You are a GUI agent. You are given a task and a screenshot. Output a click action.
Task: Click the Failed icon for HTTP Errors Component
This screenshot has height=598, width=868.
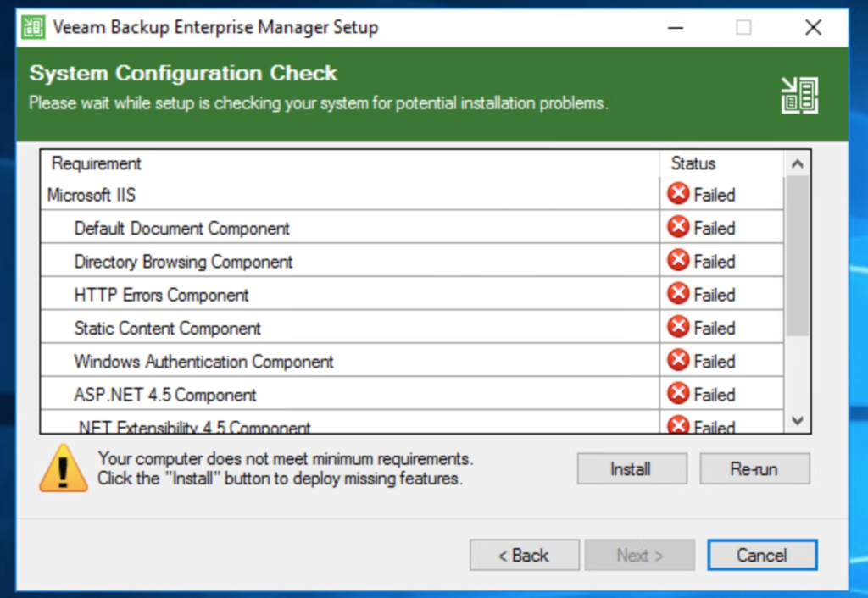(x=678, y=294)
